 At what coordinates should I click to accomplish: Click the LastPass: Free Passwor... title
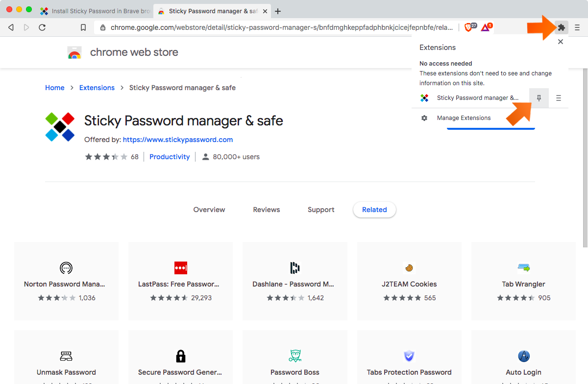pyautogui.click(x=179, y=284)
